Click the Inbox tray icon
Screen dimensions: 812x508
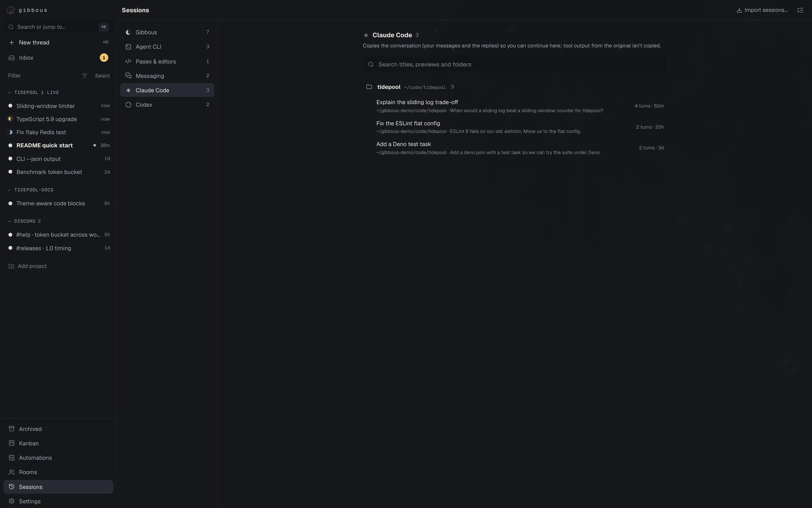pos(11,58)
